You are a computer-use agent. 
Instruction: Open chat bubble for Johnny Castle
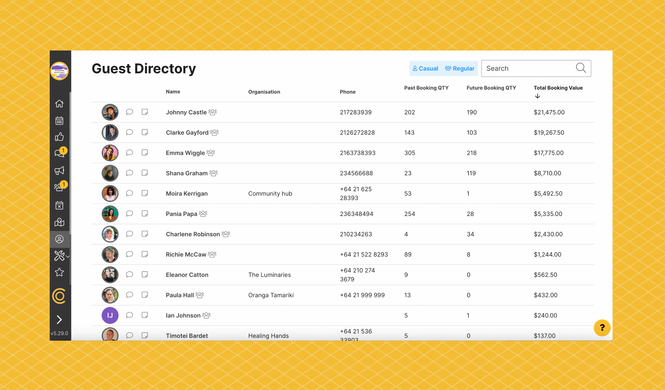(x=129, y=112)
